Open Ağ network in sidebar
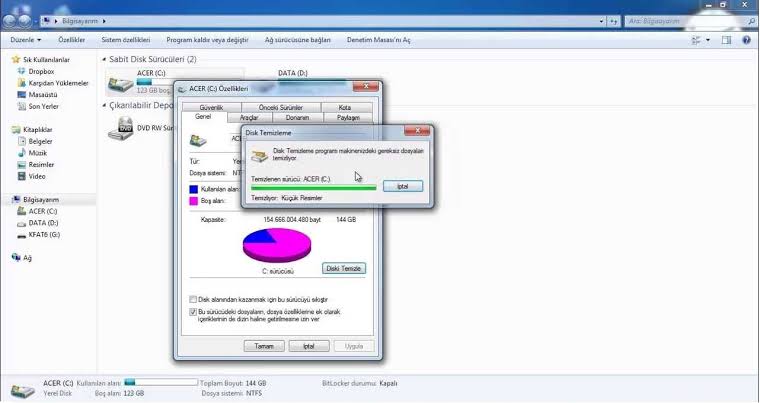The image size is (760, 403). click(x=22, y=258)
